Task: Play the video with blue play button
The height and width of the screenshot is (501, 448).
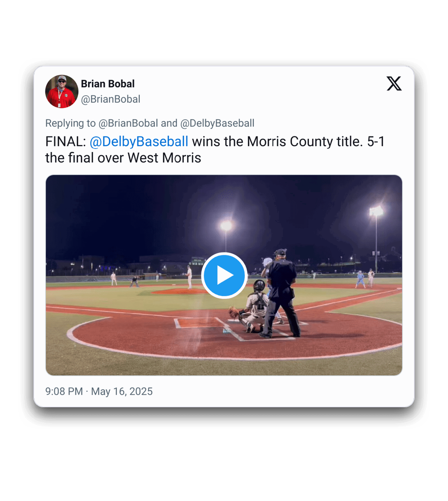Action: click(224, 275)
